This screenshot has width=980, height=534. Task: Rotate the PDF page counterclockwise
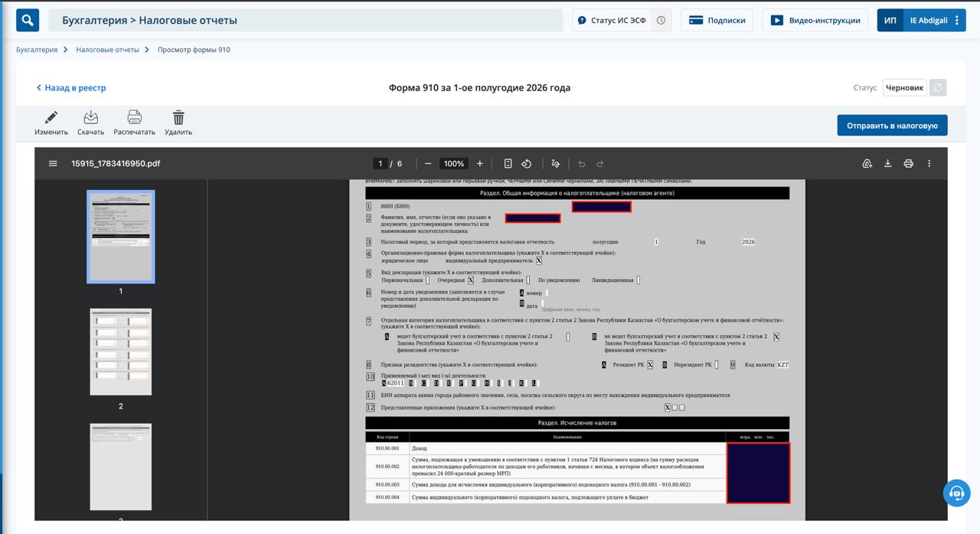[527, 163]
